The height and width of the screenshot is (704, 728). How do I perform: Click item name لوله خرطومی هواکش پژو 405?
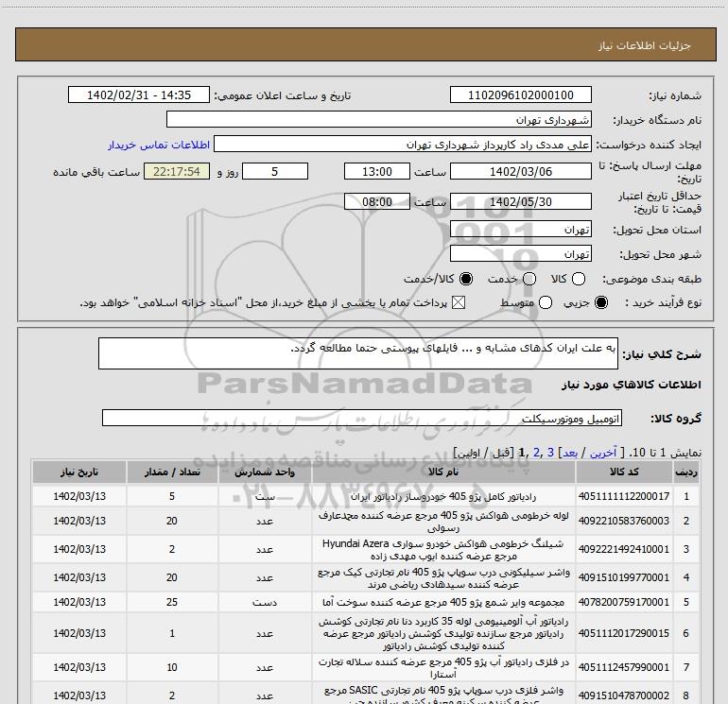pyautogui.click(x=443, y=522)
